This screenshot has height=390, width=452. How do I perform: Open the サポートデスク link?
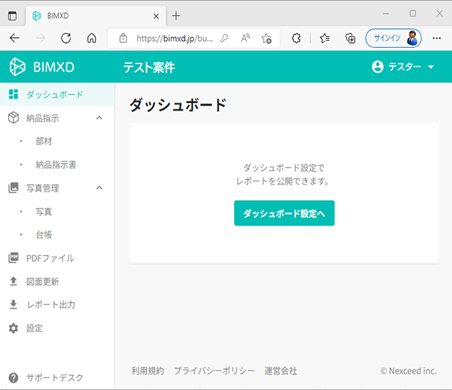(x=55, y=378)
